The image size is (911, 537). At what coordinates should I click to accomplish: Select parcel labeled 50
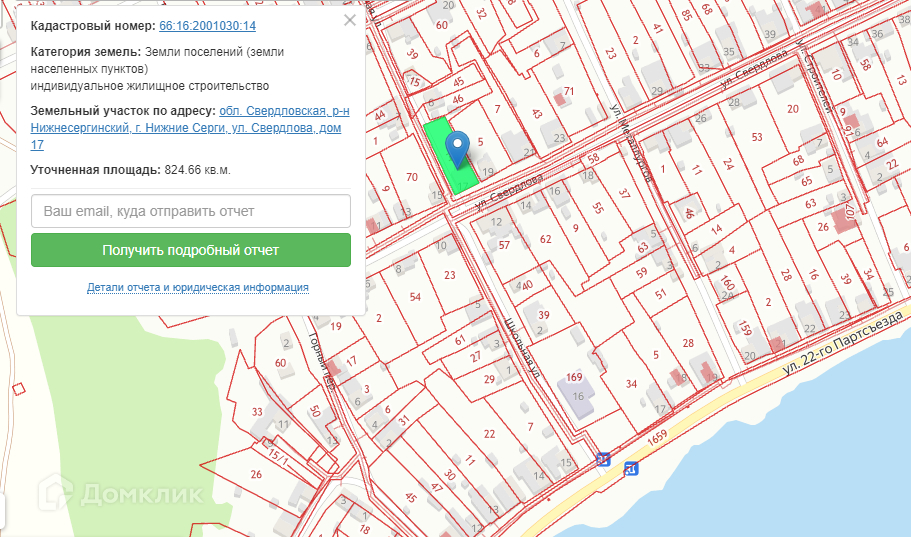(x=314, y=410)
